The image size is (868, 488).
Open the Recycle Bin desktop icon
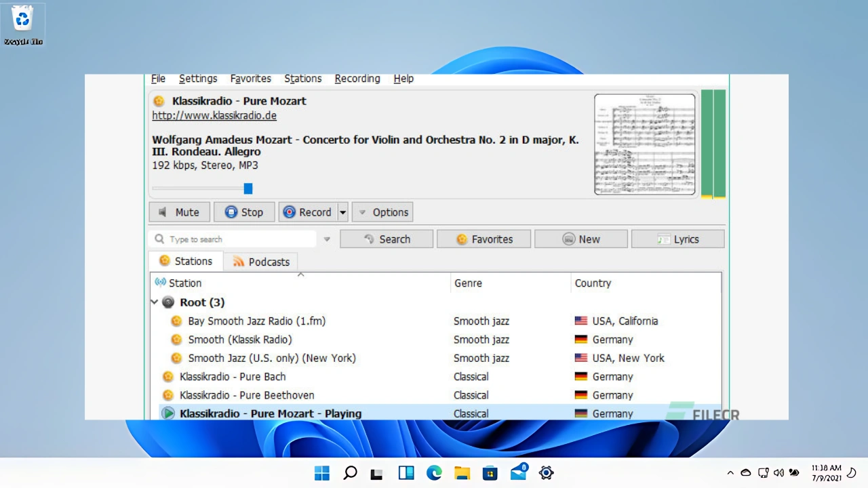tap(23, 24)
